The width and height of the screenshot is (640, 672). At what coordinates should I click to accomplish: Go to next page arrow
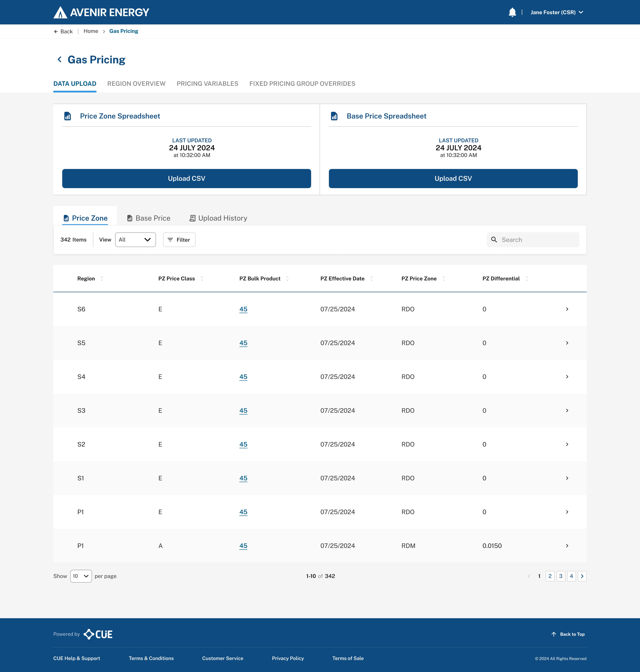(582, 576)
